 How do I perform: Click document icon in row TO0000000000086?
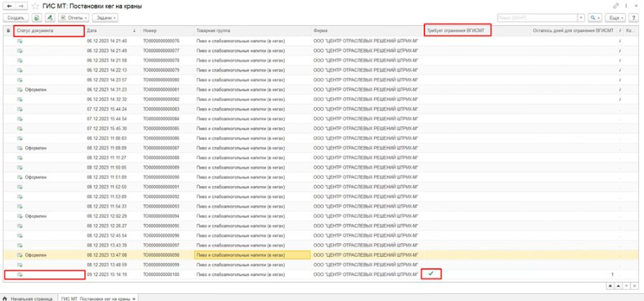click(20, 138)
